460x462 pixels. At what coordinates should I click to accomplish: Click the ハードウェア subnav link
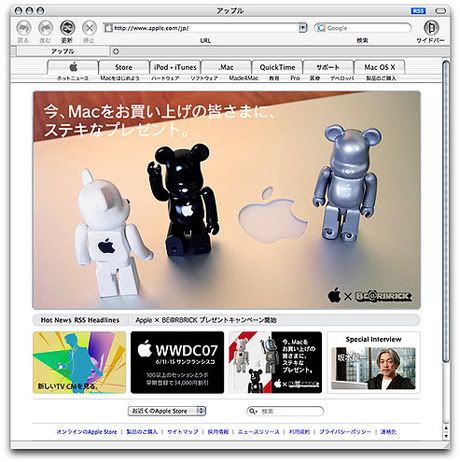pyautogui.click(x=165, y=78)
